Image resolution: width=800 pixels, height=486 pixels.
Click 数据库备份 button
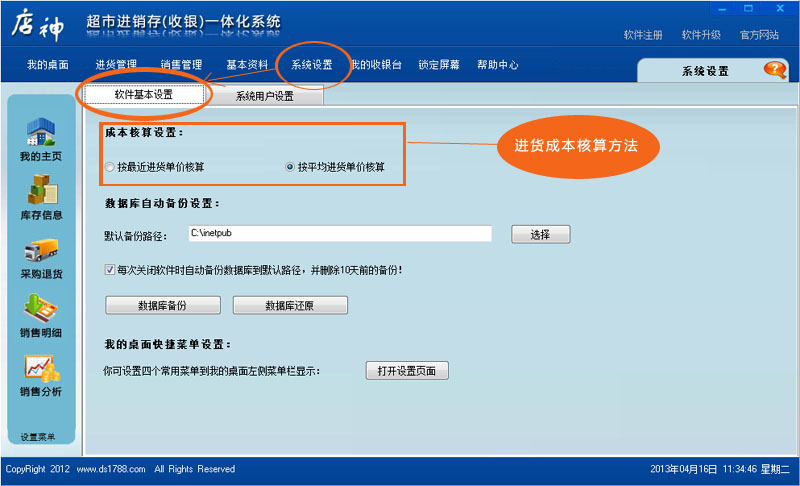point(163,305)
